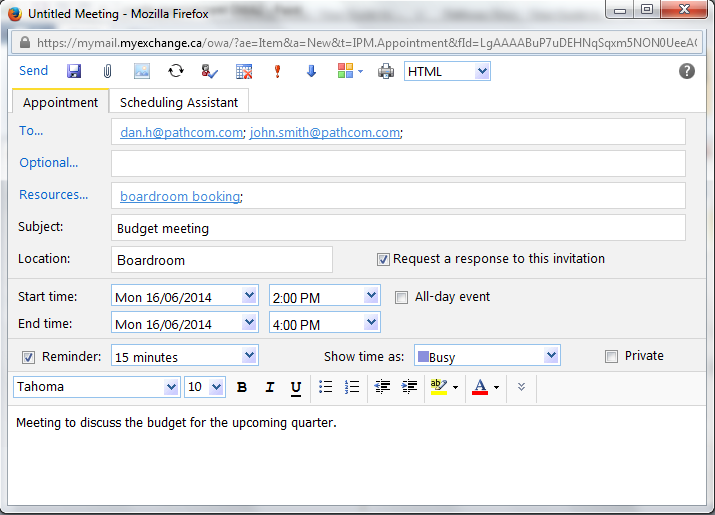Click the Check Names icon
Viewport: 715px width, 515px height.
(x=209, y=71)
